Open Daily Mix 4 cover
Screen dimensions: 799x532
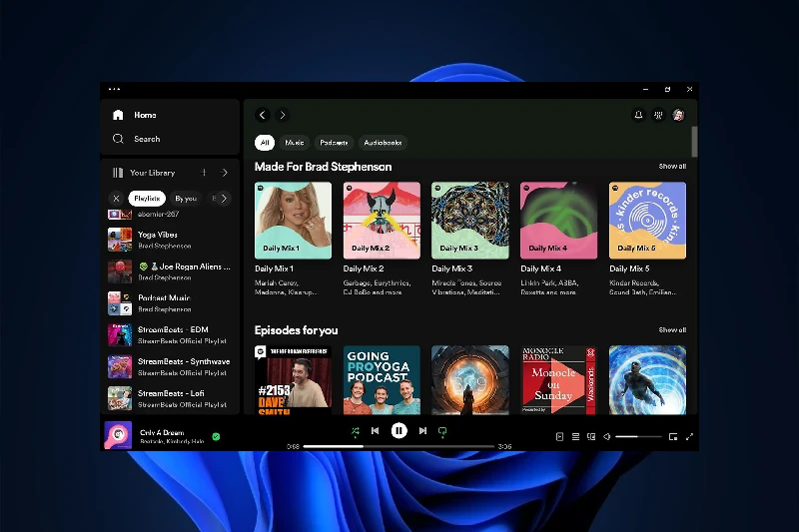pos(559,221)
